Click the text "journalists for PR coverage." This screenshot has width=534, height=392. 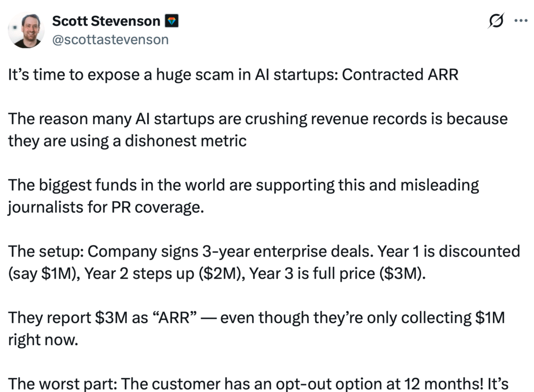point(104,207)
